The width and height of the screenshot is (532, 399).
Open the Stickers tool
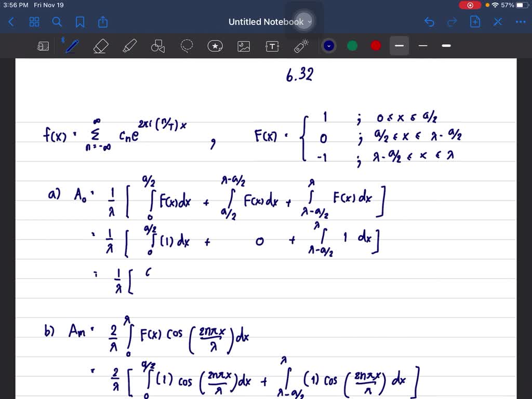215,46
